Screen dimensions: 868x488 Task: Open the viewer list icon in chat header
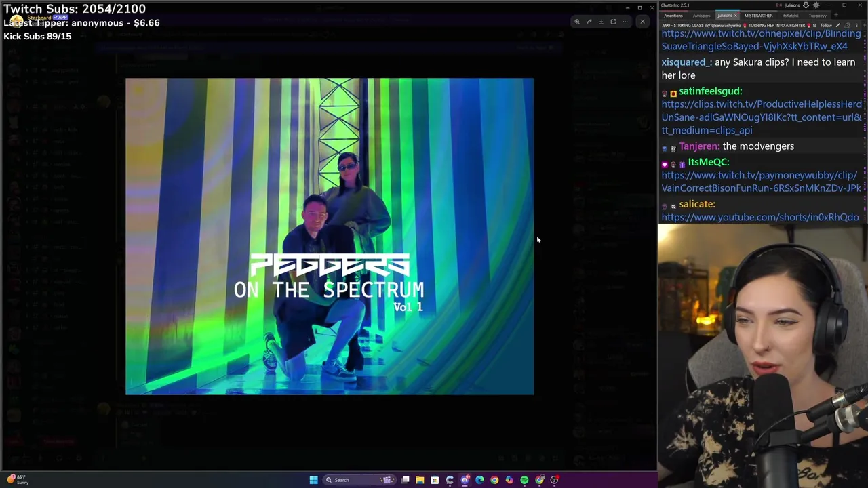[848, 25]
